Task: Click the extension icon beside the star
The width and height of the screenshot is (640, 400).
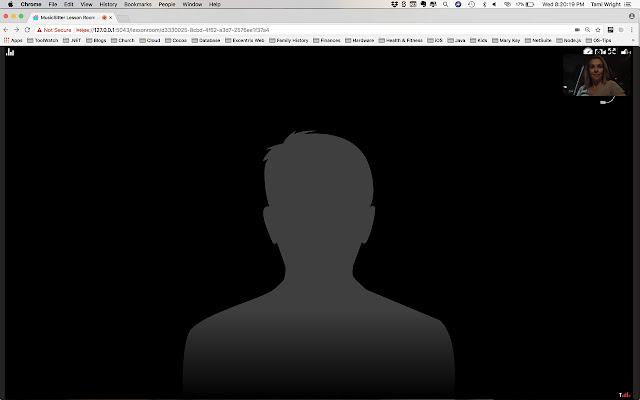Action: point(611,30)
